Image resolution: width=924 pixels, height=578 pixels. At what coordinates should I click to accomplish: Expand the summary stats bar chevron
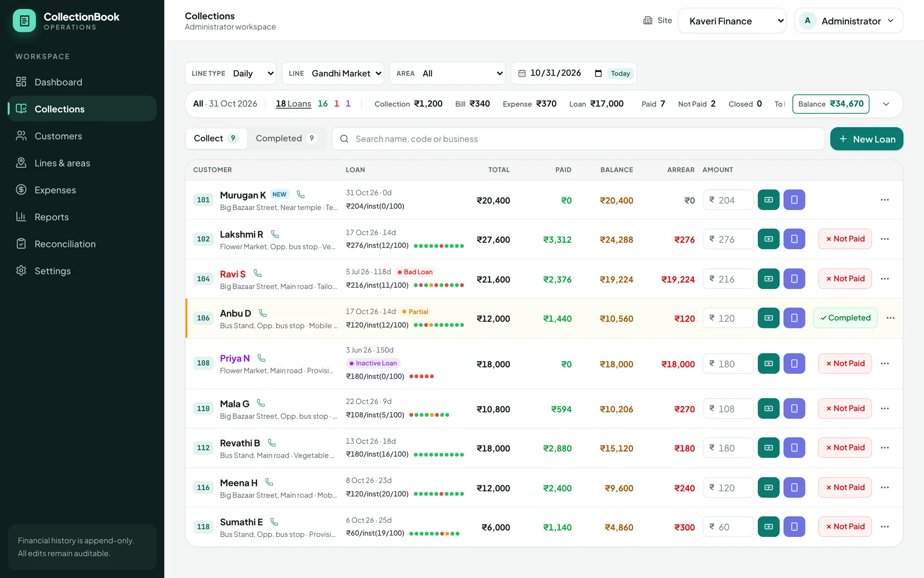(886, 104)
